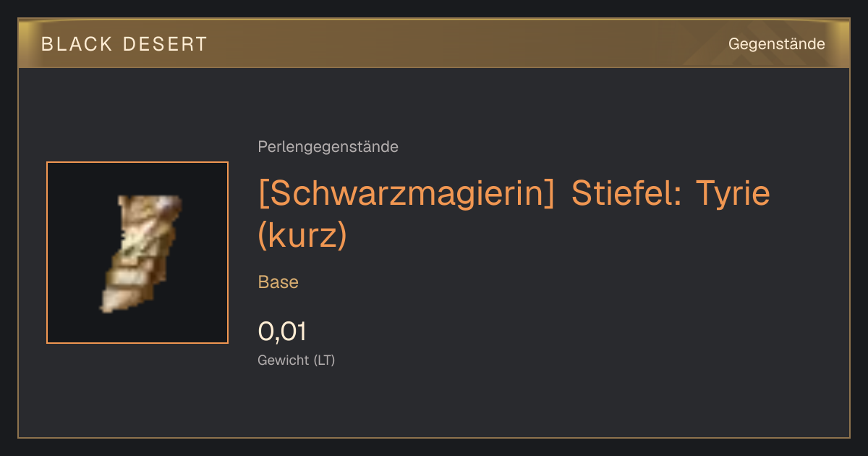Click the Tyrie boot item icon

[140, 253]
